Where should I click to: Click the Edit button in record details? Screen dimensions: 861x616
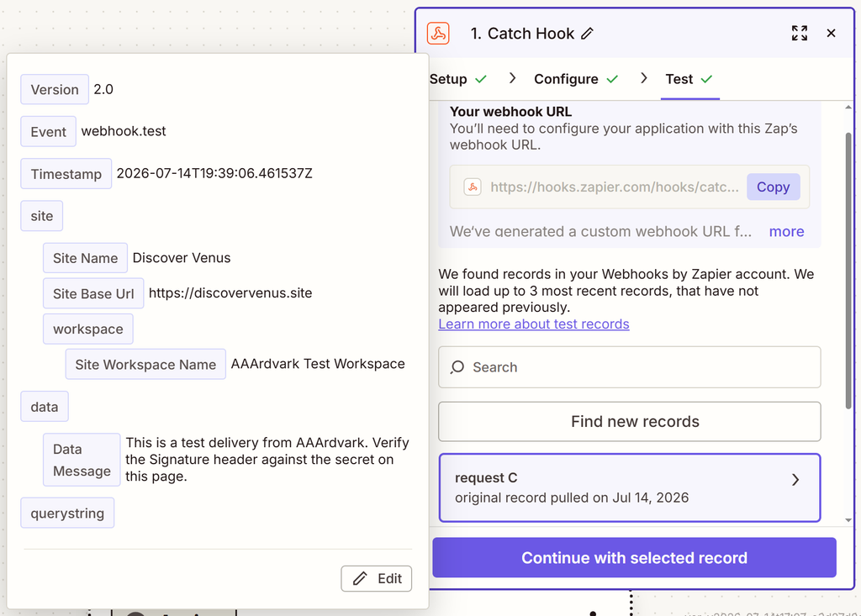click(x=376, y=579)
